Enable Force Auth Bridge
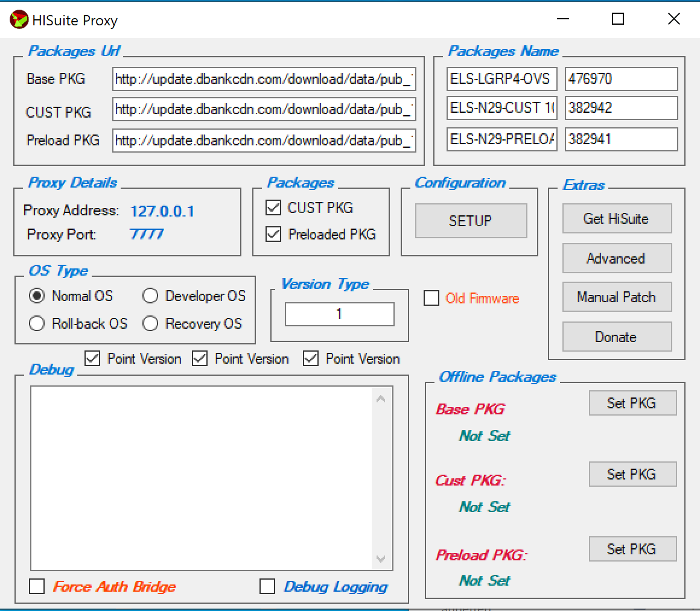Viewport: 700px width, 611px height. (37, 586)
